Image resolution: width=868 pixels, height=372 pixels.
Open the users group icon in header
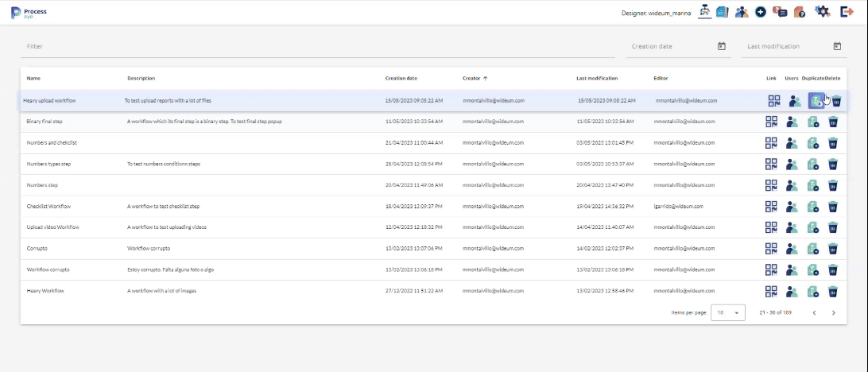742,12
